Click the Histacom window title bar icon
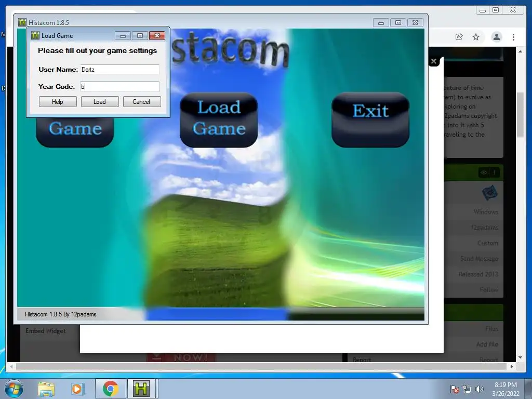This screenshot has width=532, height=399. tap(22, 22)
